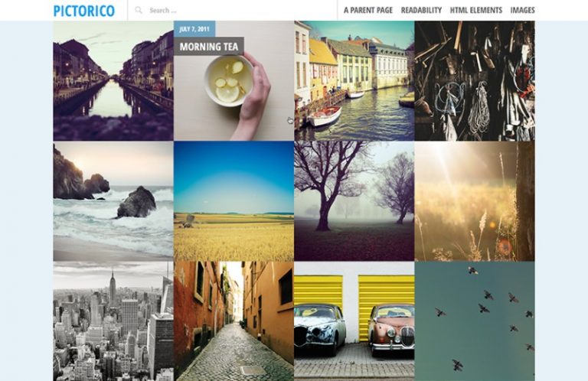Select the vintage cars yellow garage photo
The image size is (588, 381).
tap(354, 321)
